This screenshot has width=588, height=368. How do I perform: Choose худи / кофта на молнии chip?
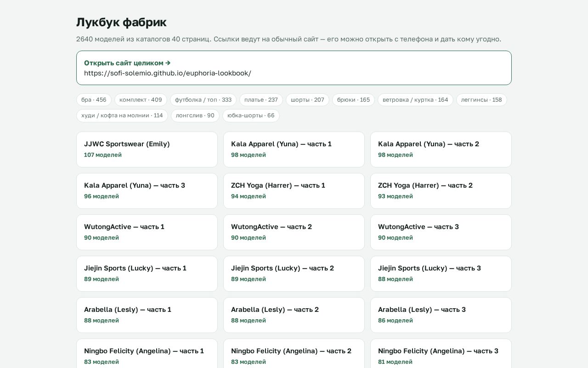(x=122, y=115)
